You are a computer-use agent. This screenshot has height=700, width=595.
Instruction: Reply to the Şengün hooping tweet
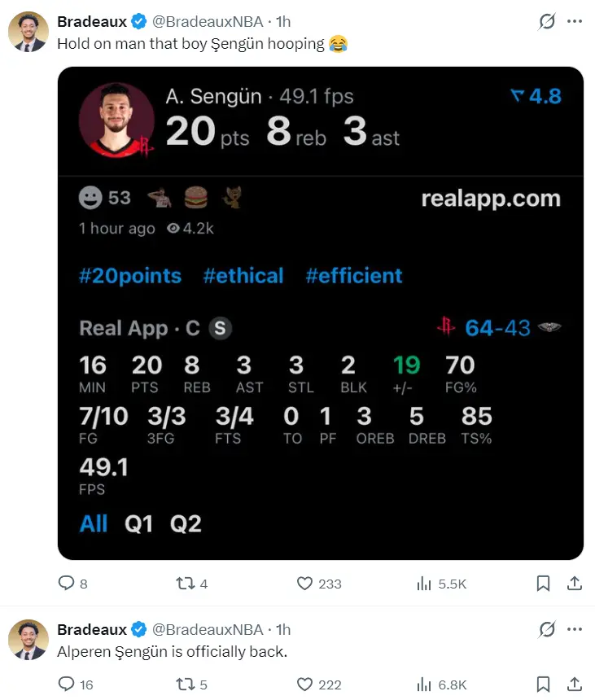point(67,583)
